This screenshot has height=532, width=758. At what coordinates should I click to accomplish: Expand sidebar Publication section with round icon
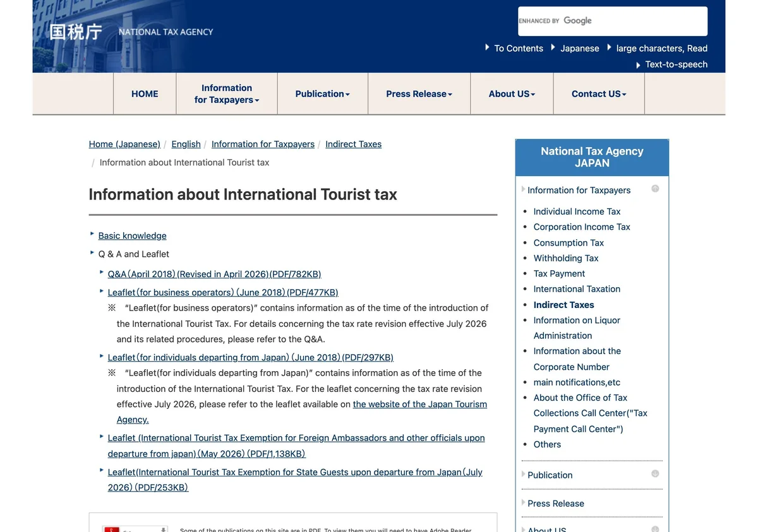655,474
